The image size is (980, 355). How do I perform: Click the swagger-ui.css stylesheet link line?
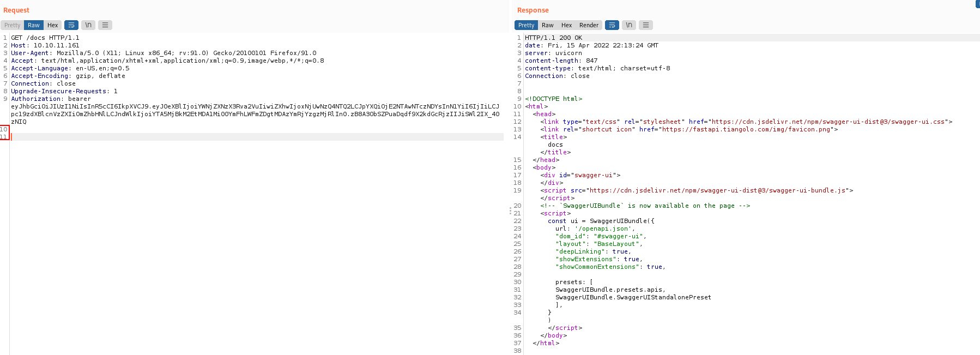[746, 122]
